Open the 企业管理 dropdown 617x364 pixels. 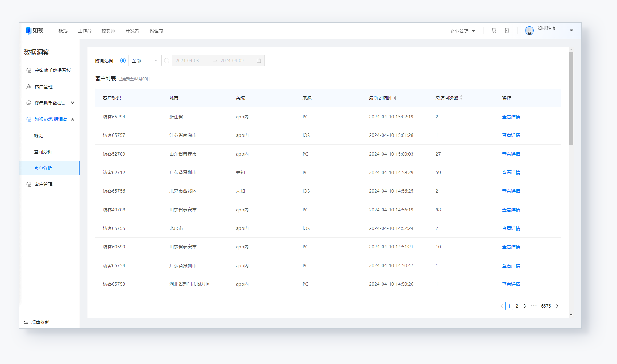coord(463,31)
